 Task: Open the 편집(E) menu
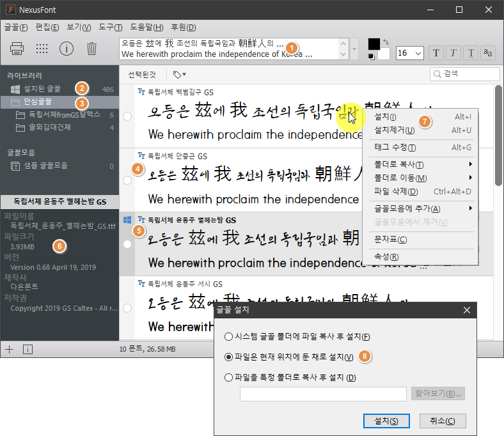[47, 27]
